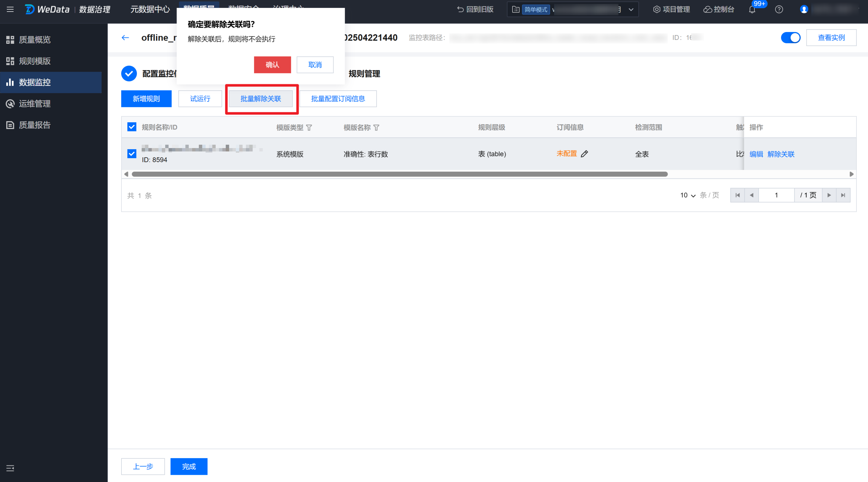The height and width of the screenshot is (482, 868).
Task: Click the scrollbar right arrow
Action: (x=852, y=174)
